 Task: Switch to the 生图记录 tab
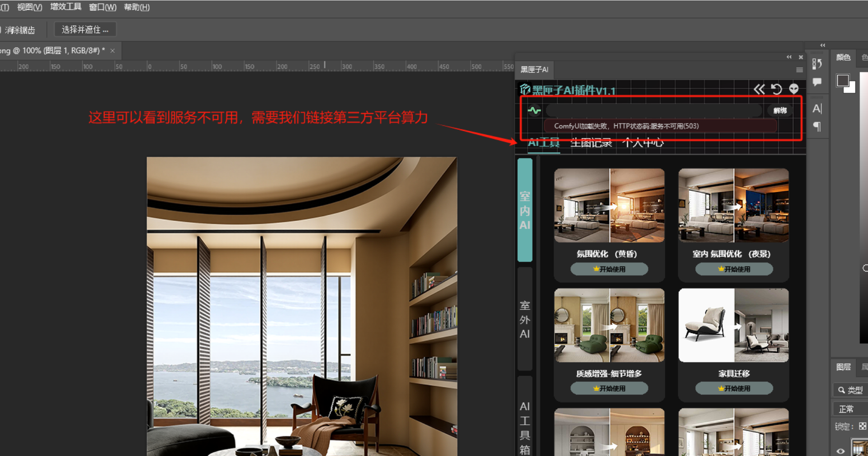tap(591, 143)
